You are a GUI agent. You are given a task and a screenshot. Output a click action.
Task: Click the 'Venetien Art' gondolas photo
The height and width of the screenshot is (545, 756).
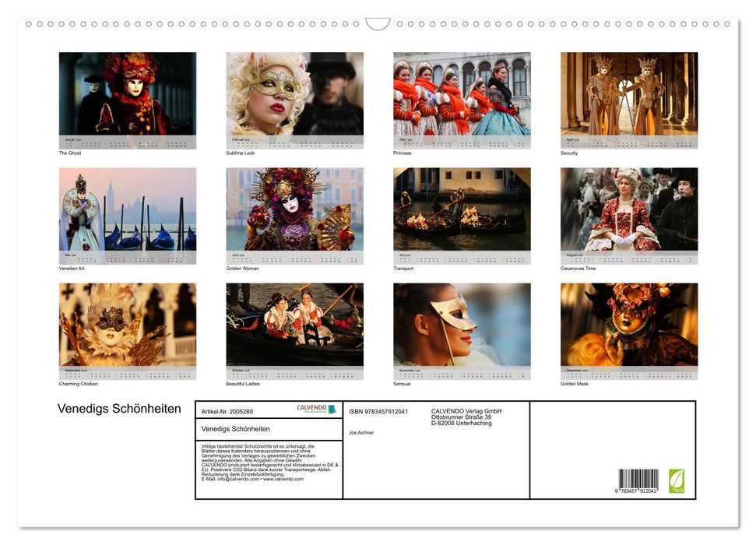(x=128, y=209)
